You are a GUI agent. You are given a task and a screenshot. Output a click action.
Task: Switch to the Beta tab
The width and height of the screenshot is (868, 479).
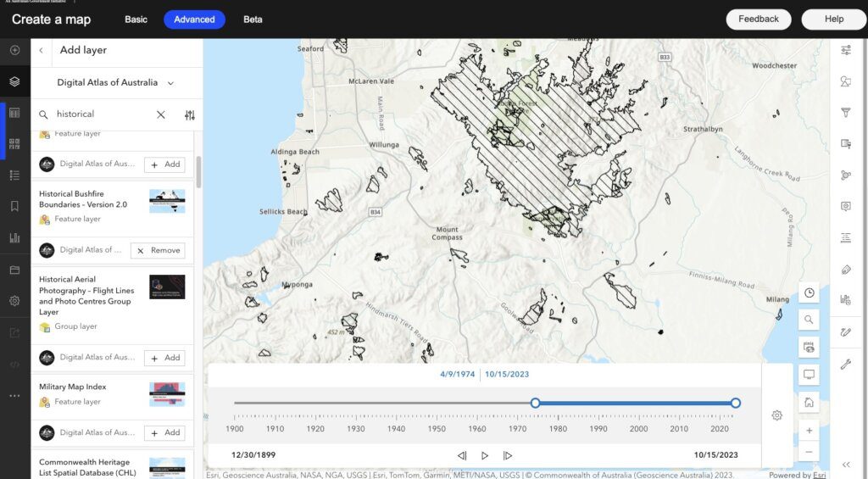tap(253, 19)
